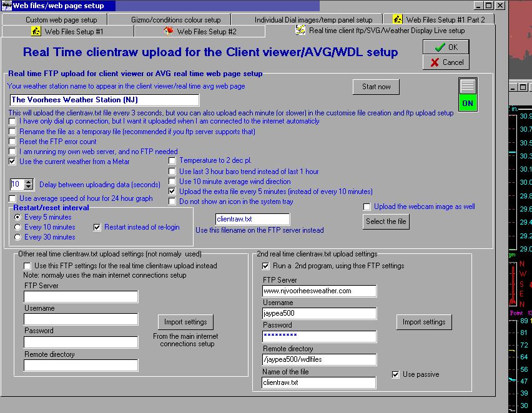Close the Web files/web page setup window

point(500,6)
